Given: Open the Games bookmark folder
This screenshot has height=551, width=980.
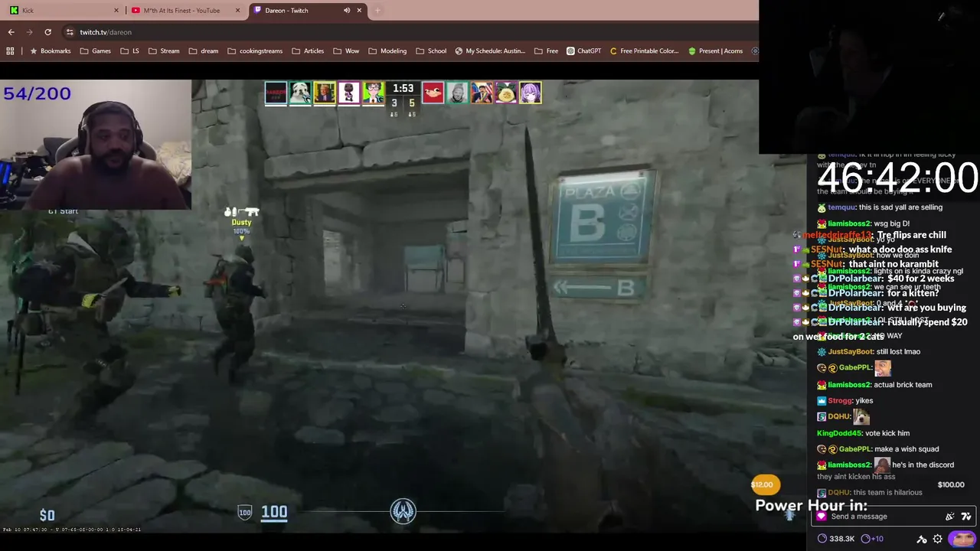Looking at the screenshot, I should click(95, 51).
